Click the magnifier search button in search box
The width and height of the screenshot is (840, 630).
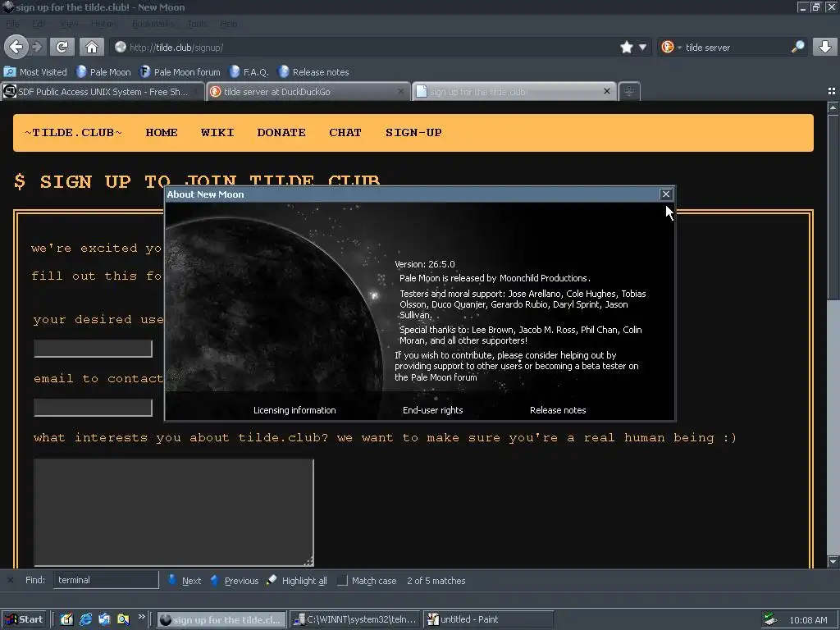(x=797, y=47)
